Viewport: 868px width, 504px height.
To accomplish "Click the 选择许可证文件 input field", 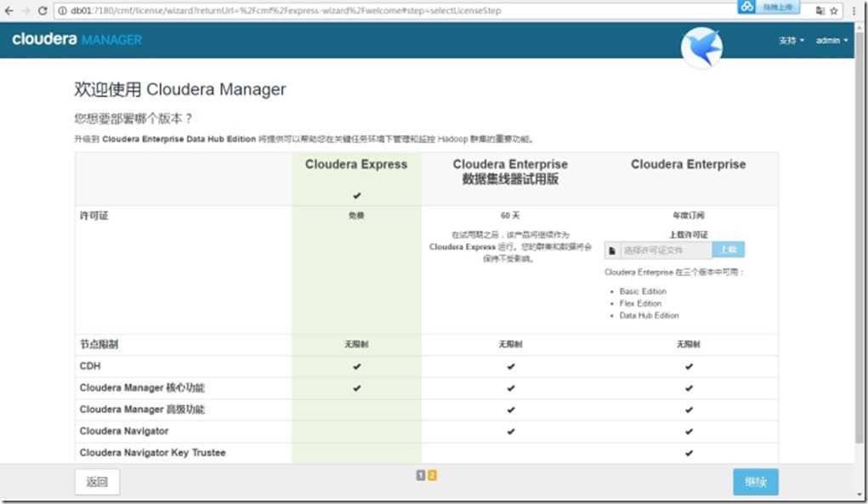I will point(666,251).
